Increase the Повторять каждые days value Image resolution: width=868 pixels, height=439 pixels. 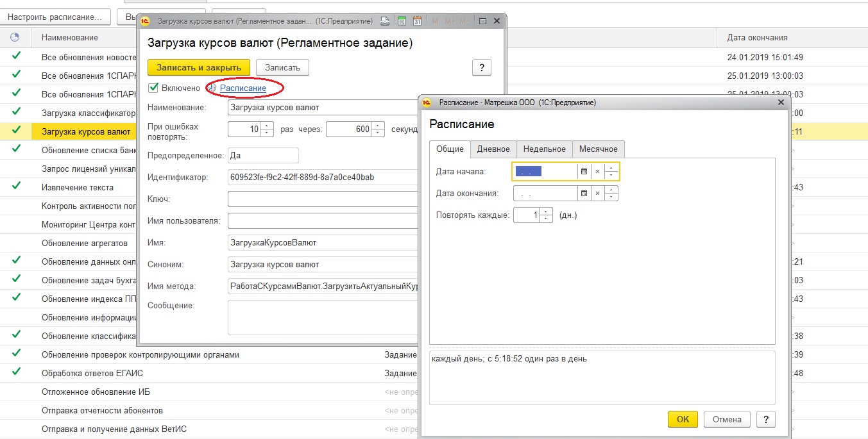click(546, 211)
